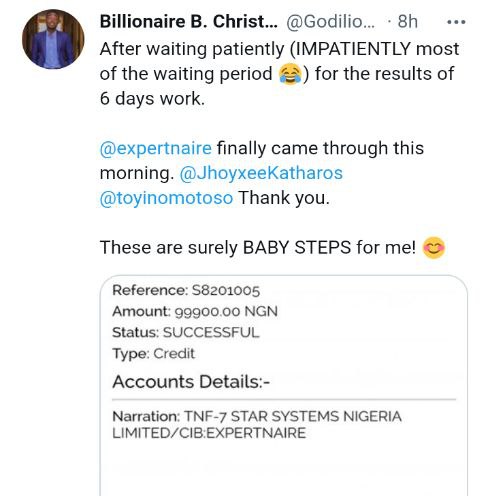Click the laughing tears emoji
Image resolution: width=490 pixels, height=496 pixels.
pyautogui.click(x=290, y=74)
